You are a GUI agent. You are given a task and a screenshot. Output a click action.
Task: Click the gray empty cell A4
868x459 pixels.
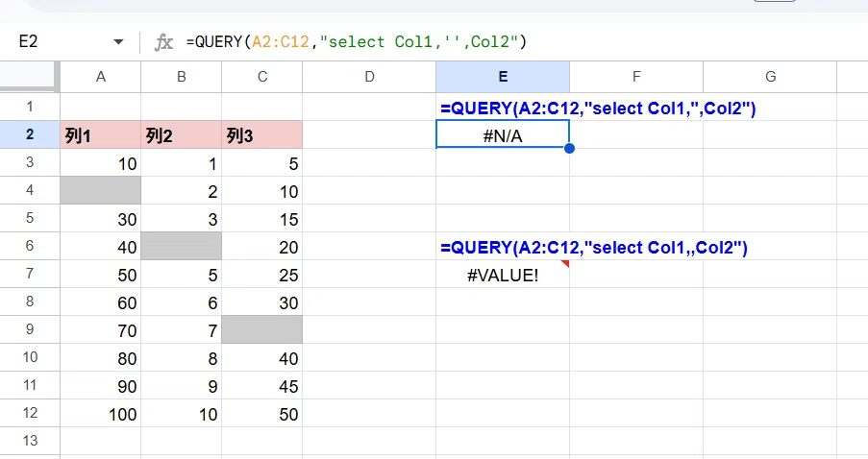pos(101,190)
